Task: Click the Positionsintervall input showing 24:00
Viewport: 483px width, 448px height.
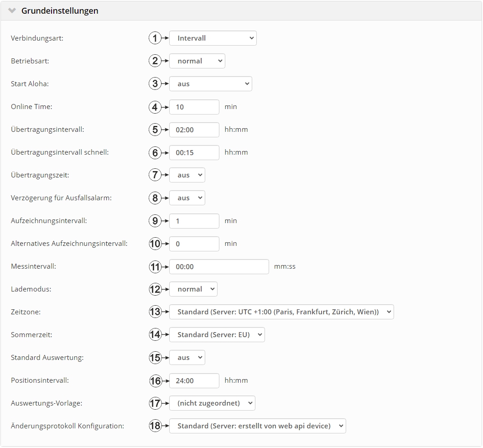Action: [194, 380]
